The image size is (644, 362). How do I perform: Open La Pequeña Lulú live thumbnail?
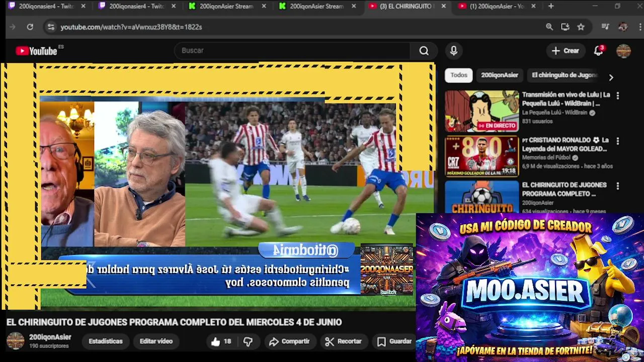481,111
